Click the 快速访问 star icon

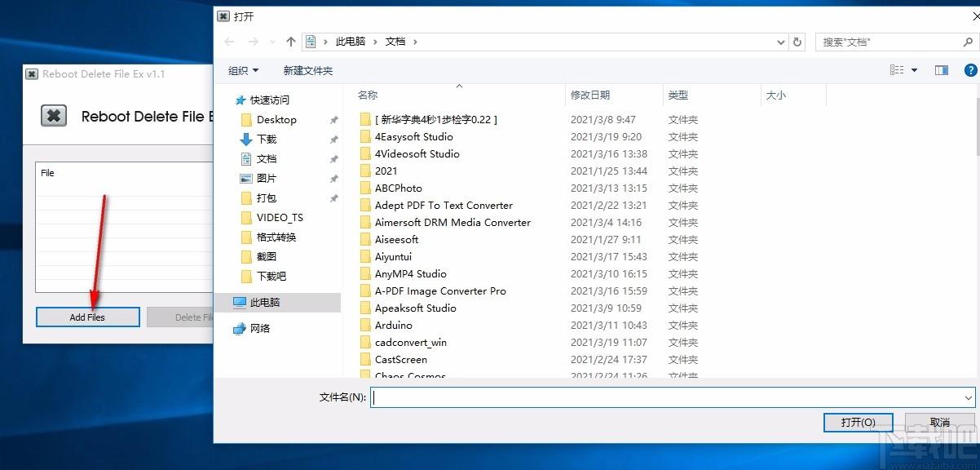(x=240, y=100)
